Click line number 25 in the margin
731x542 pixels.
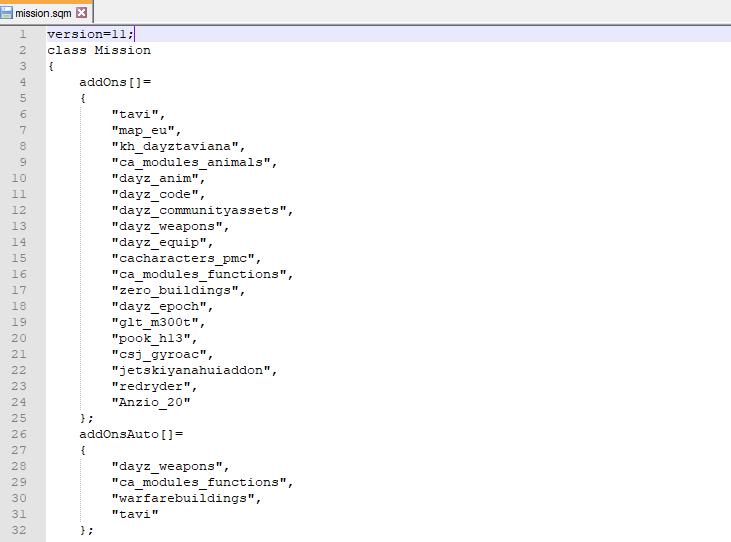(19, 418)
